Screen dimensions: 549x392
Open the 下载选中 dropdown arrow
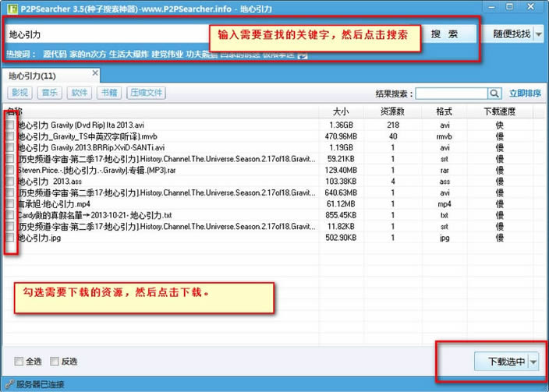coord(533,362)
